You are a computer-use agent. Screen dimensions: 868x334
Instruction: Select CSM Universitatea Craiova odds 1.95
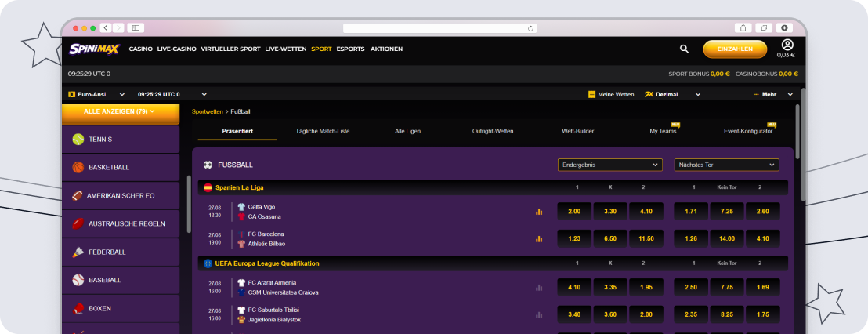point(646,288)
